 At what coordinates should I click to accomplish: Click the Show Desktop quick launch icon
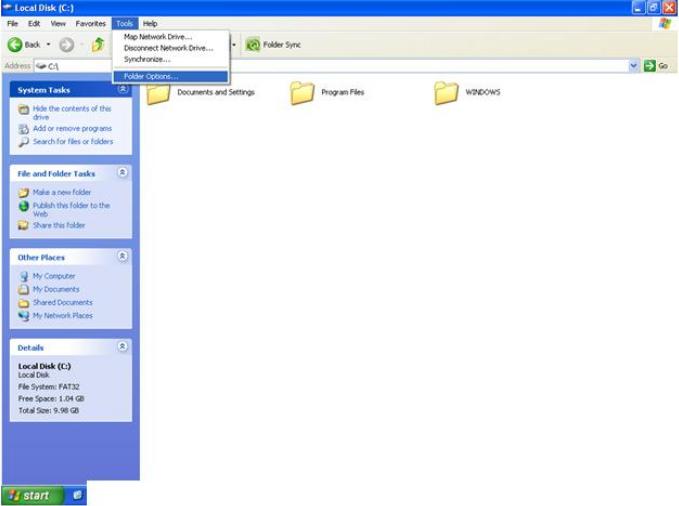78,495
